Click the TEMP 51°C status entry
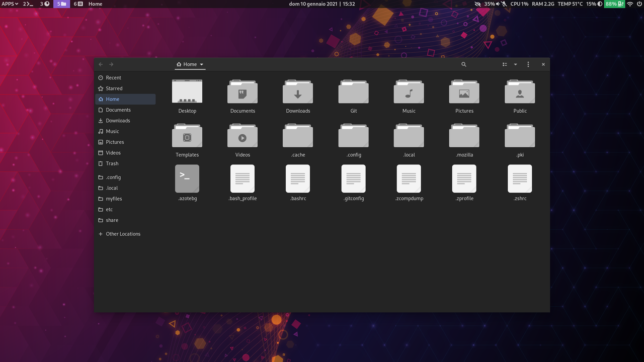The image size is (644, 362). tap(570, 4)
